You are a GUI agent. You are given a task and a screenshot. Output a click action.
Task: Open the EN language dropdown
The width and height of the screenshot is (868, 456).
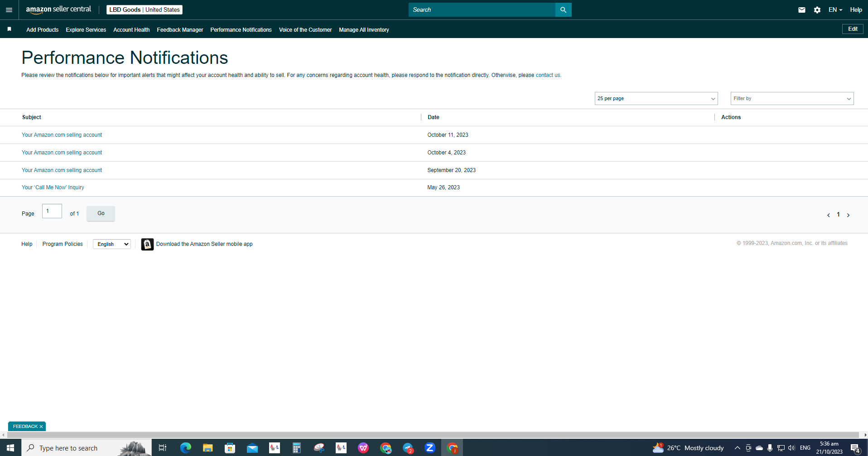point(835,10)
